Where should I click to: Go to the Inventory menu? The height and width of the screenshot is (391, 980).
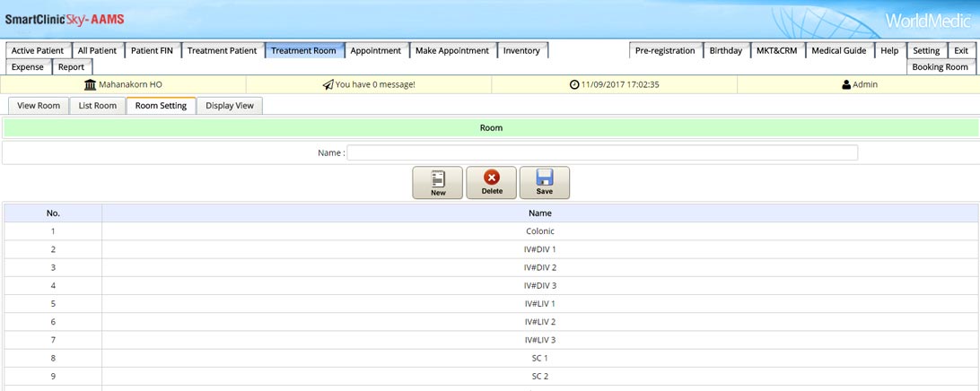point(521,51)
